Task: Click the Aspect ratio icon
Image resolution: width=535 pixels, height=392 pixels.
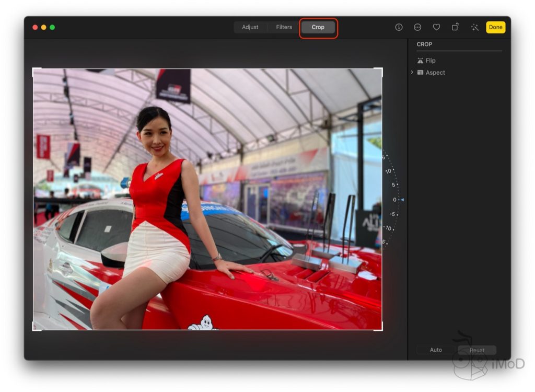Action: tap(420, 73)
